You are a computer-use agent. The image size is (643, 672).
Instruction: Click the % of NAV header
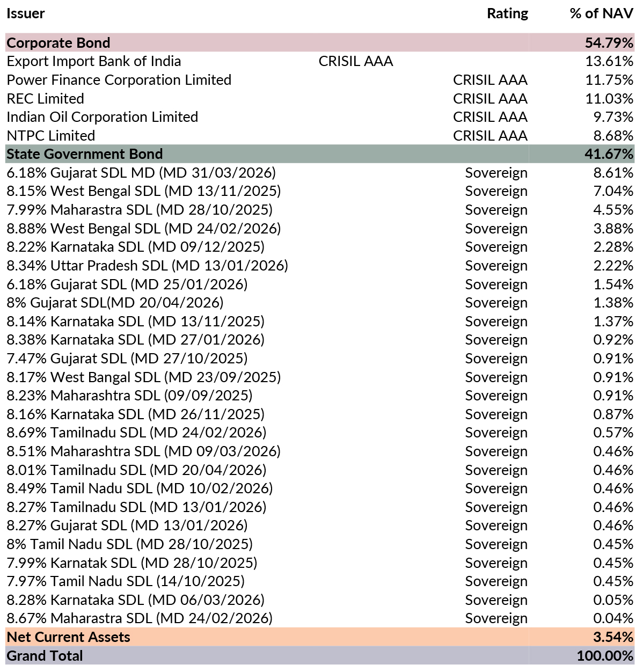pos(601,13)
